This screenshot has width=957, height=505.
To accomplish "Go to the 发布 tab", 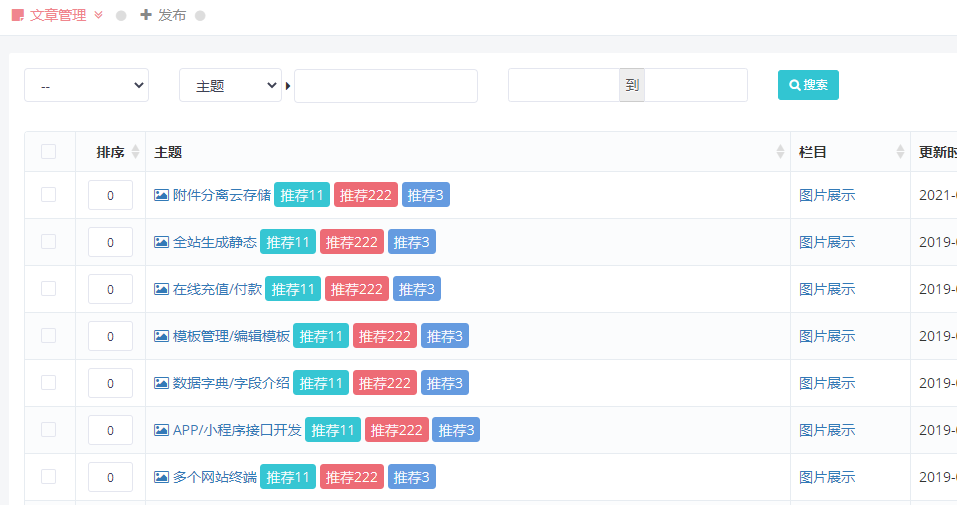I will click(163, 15).
